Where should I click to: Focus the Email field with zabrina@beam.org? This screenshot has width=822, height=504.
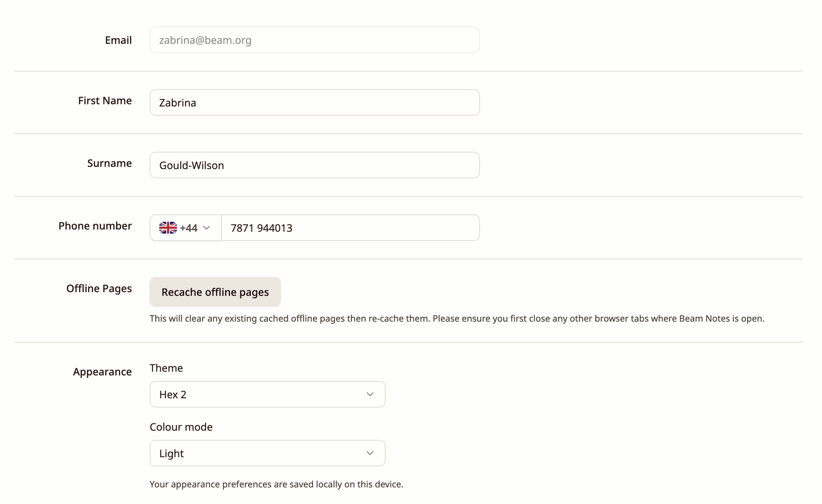pyautogui.click(x=315, y=40)
